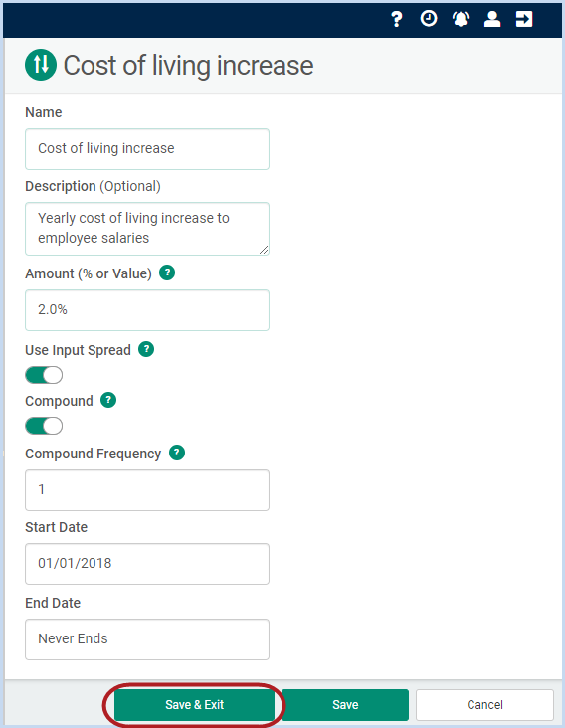565x728 pixels.
Task: Cancel editing the modifier
Action: (484, 705)
